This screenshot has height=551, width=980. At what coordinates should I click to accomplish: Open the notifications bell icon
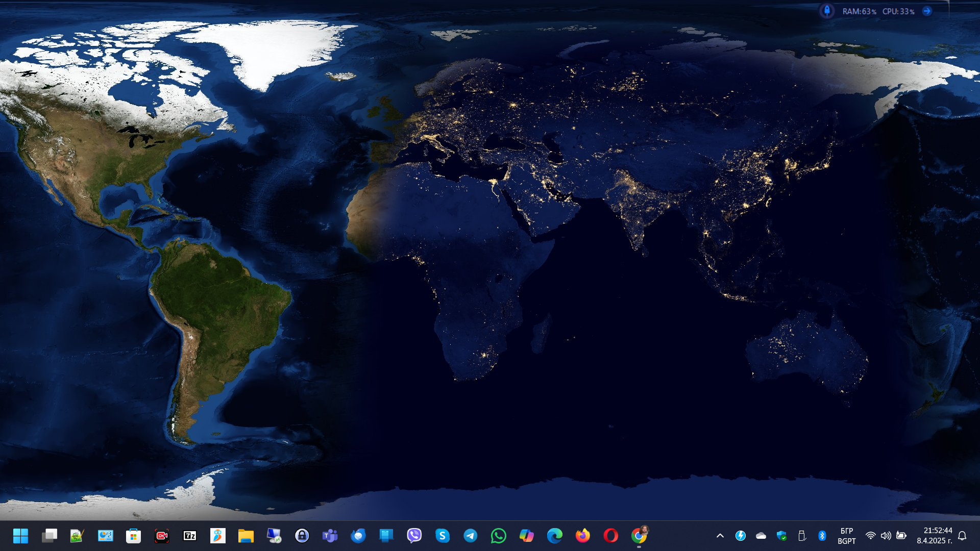(962, 536)
